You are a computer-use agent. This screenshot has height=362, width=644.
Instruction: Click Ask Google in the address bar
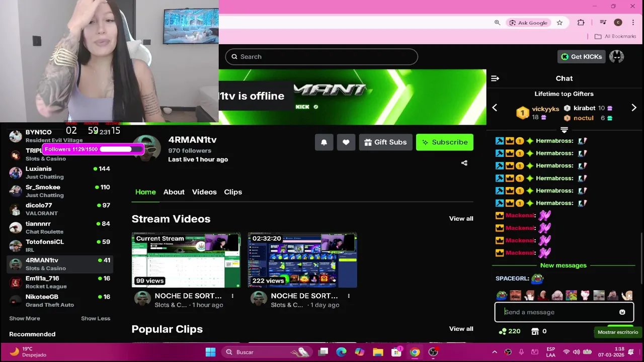click(528, 23)
